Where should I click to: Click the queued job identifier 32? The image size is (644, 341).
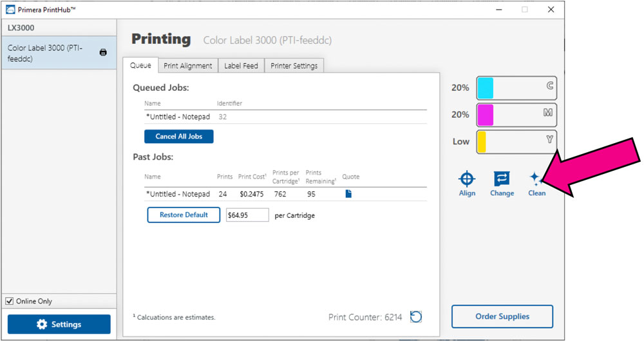point(222,117)
